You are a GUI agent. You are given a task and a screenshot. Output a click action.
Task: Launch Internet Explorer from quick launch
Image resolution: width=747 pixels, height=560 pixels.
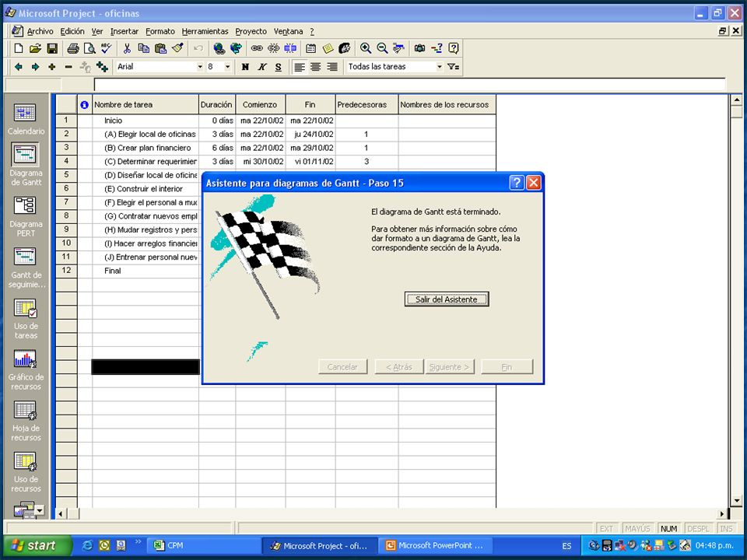pos(88,545)
